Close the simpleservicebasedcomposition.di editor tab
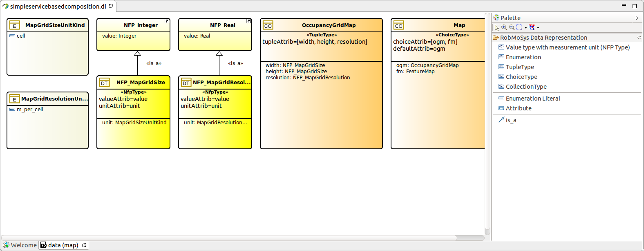This screenshot has width=644, height=251. pos(111,6)
